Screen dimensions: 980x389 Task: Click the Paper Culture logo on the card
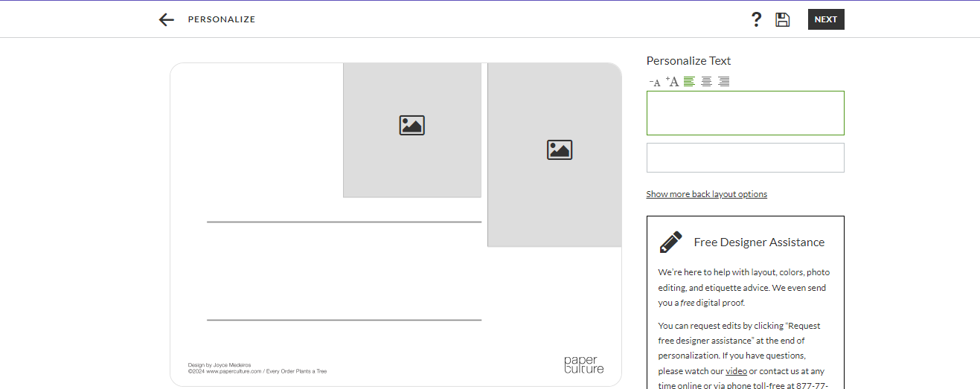[x=583, y=364]
